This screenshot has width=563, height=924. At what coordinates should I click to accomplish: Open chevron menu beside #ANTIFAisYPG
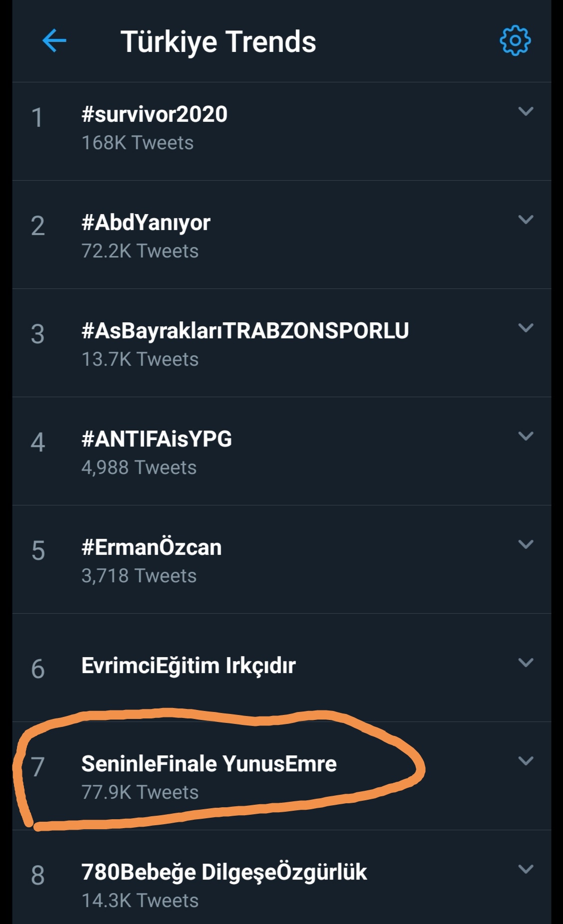[x=526, y=436]
